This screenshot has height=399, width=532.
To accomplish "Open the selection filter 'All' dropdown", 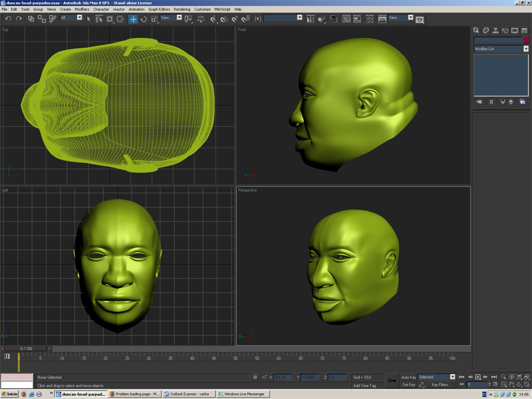I will tap(71, 18).
